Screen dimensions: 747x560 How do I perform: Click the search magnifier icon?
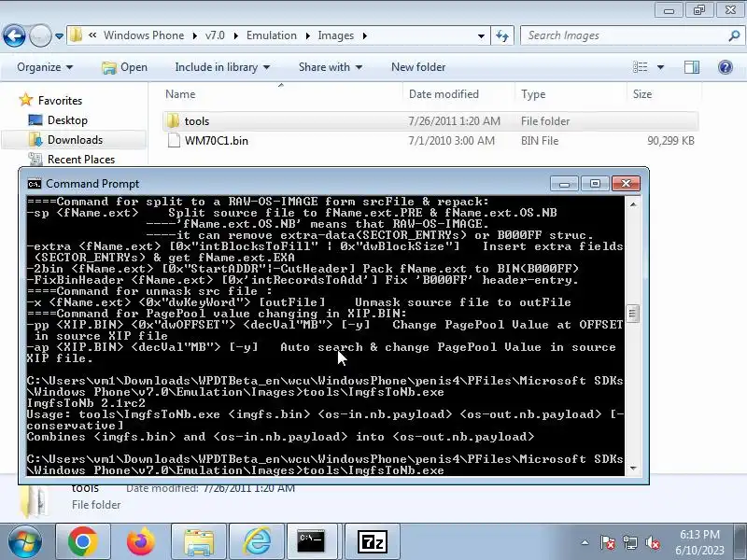734,35
